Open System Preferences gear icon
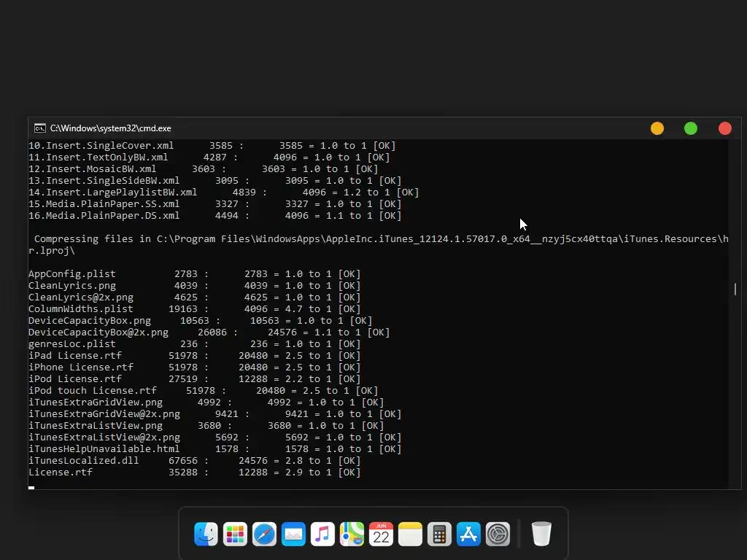747x560 pixels. coord(498,534)
